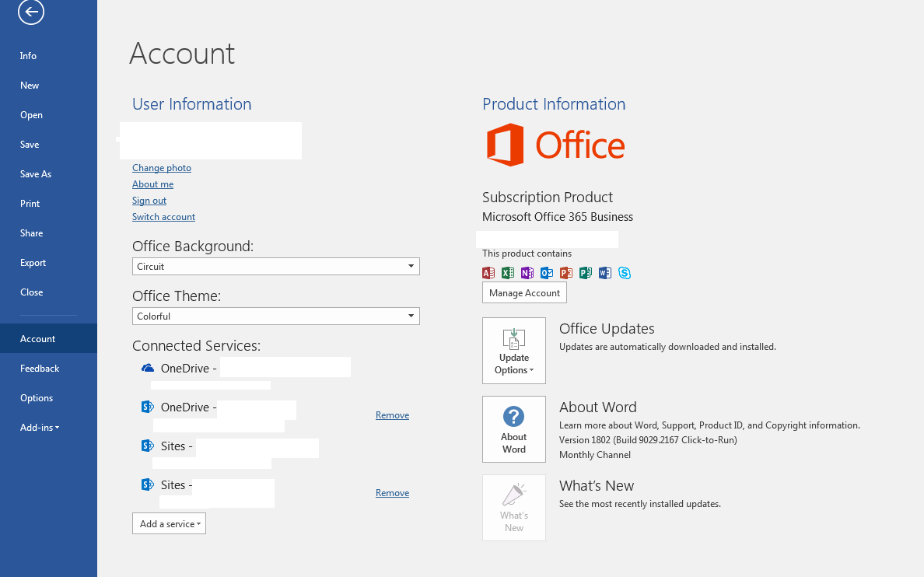924x577 pixels.
Task: Click the What's New button
Action: coord(514,508)
